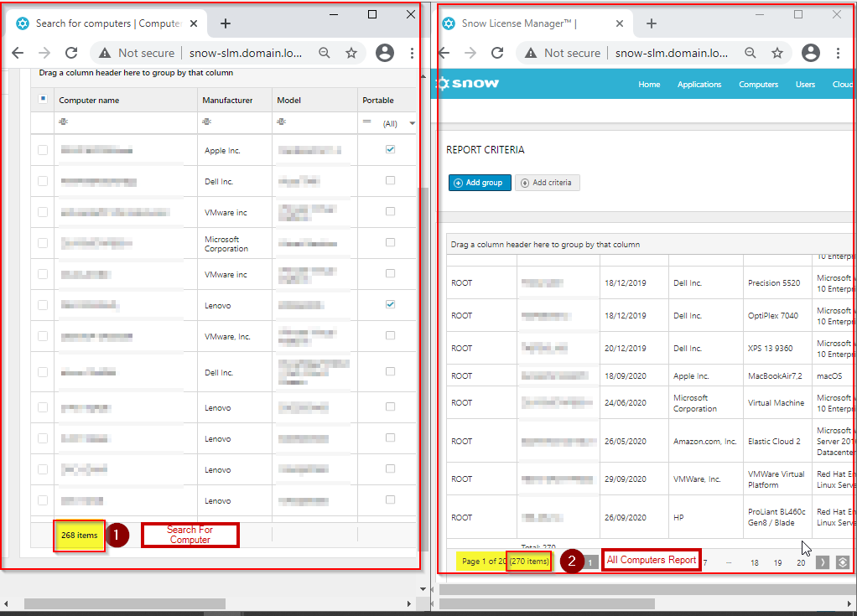Screen dimensions: 857x616
Task: Open Home menu in Snow navigation
Action: [649, 84]
